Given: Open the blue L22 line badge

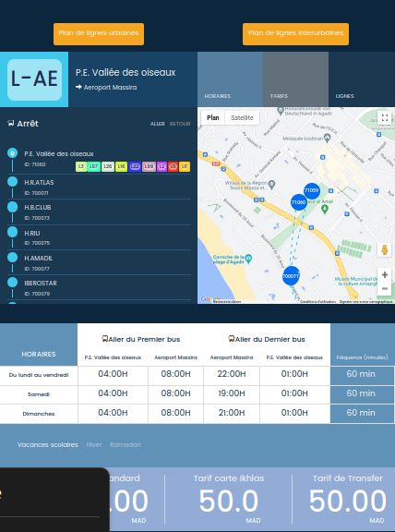Looking at the screenshot, I should [135, 166].
